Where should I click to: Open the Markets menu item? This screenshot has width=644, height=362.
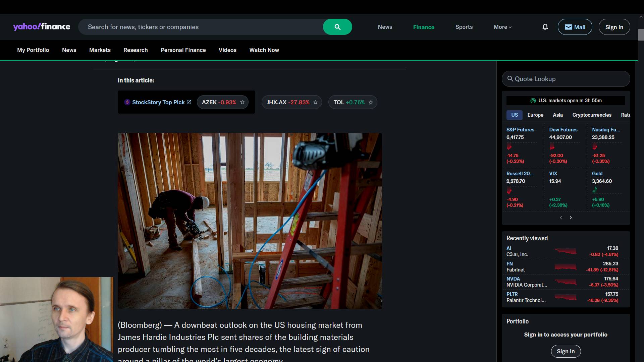[100, 50]
